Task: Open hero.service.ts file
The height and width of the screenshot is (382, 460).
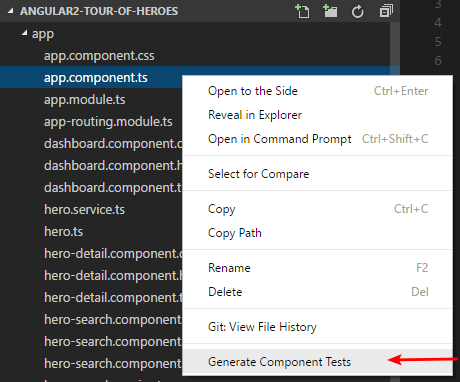Action: (x=84, y=210)
